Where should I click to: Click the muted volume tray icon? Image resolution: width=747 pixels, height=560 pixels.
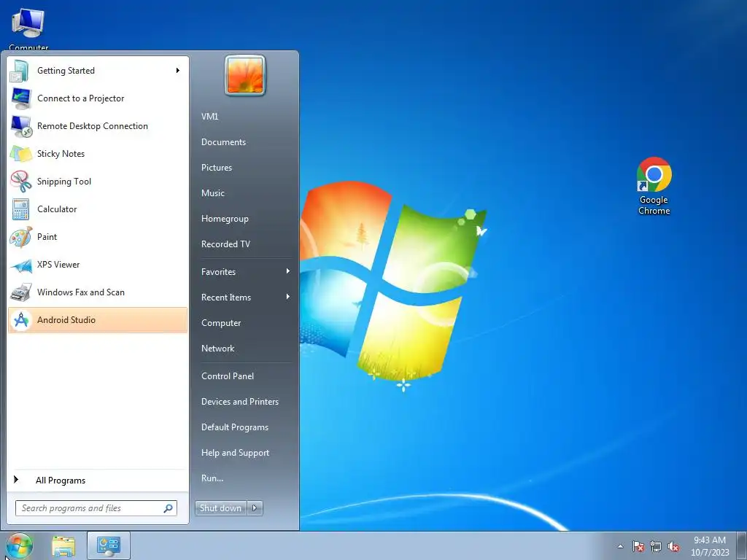(x=673, y=546)
